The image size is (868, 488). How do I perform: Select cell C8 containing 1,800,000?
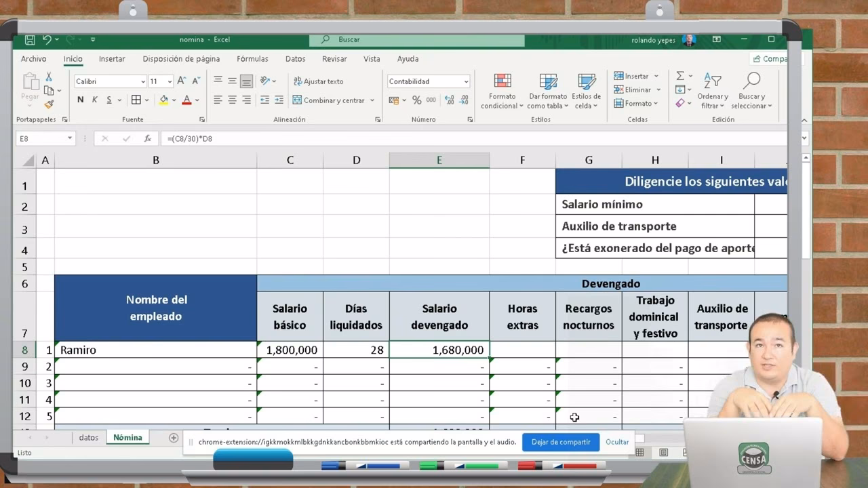point(290,350)
